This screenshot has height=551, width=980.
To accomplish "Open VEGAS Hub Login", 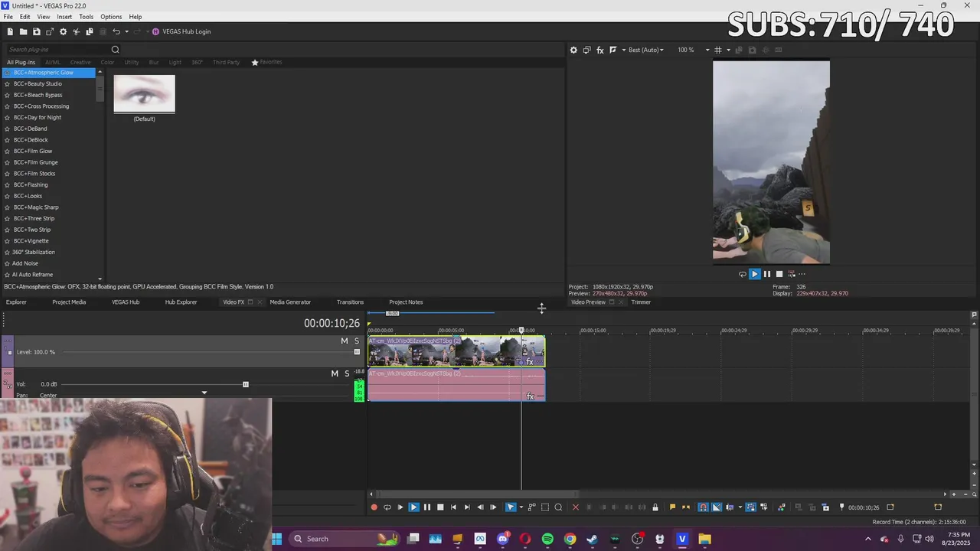I will 181,31.
